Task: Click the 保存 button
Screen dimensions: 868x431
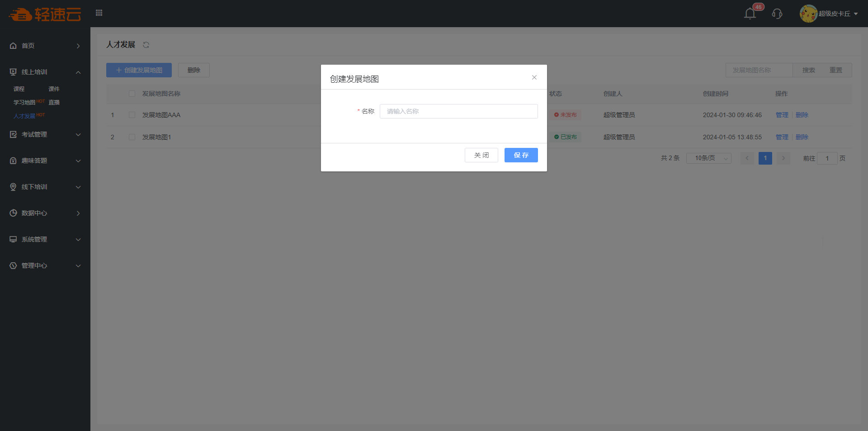Action: click(x=521, y=155)
